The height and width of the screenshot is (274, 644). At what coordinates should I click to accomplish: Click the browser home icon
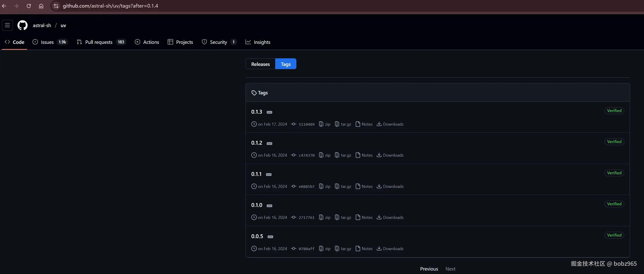41,6
